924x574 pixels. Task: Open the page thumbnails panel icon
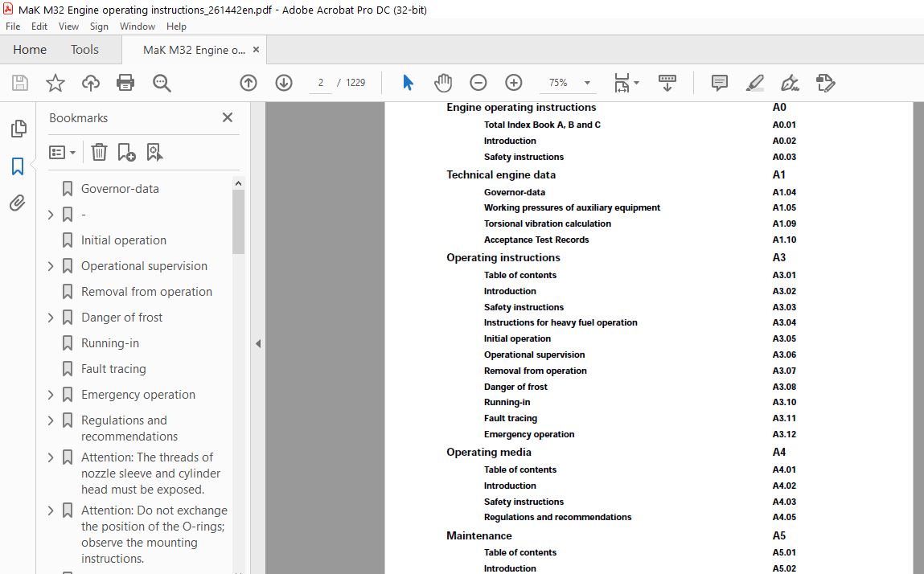click(18, 129)
